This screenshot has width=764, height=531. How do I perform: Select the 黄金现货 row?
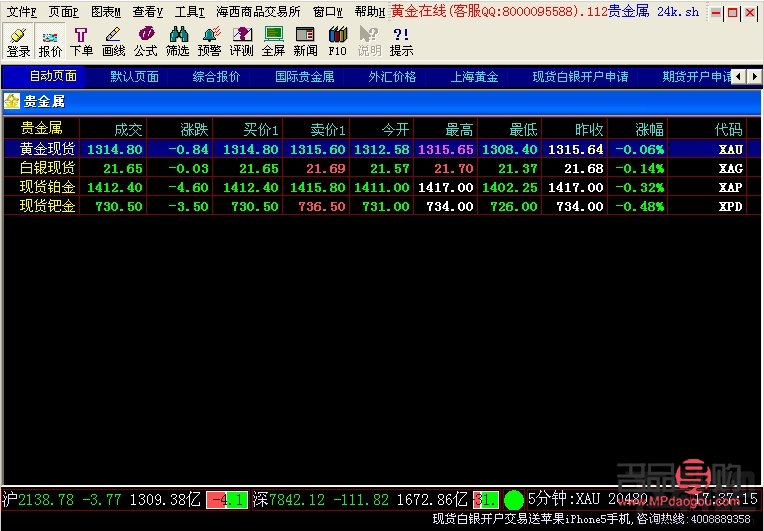click(382, 149)
